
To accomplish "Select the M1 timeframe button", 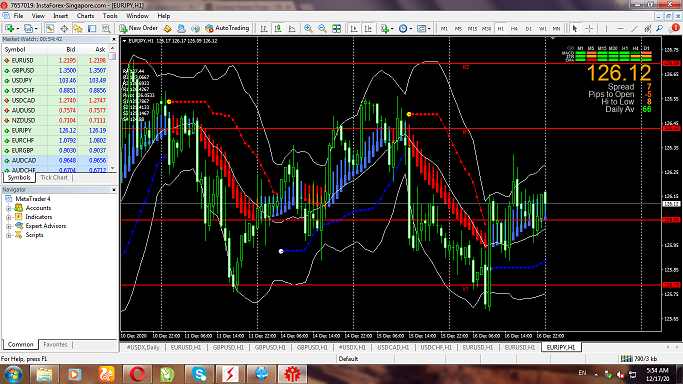I will (x=444, y=28).
